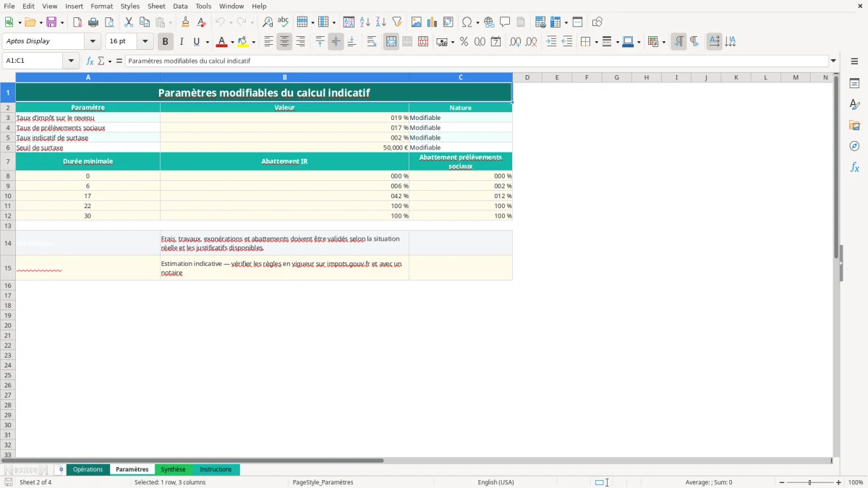This screenshot has width=868, height=488.
Task: Switch to the Opérations sheet tab
Action: coord(88,470)
